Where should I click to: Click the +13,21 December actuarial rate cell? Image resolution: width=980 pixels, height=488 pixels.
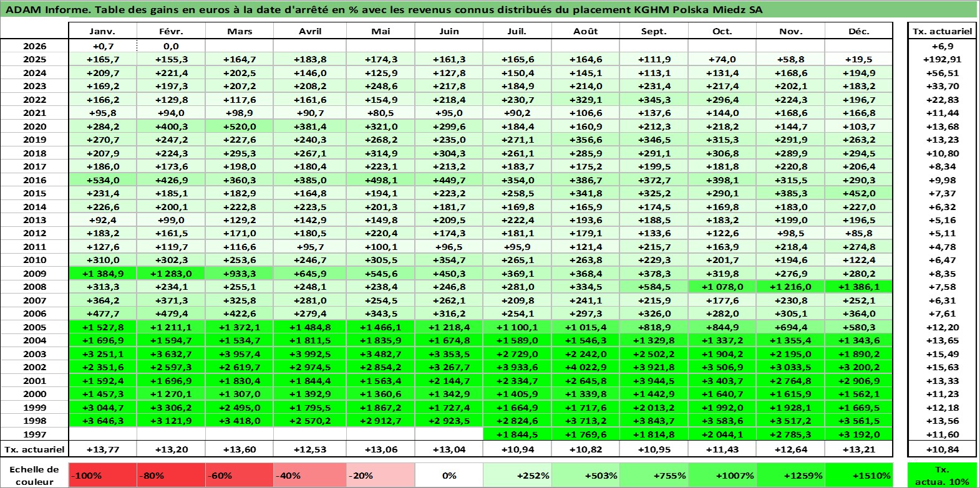click(x=859, y=449)
